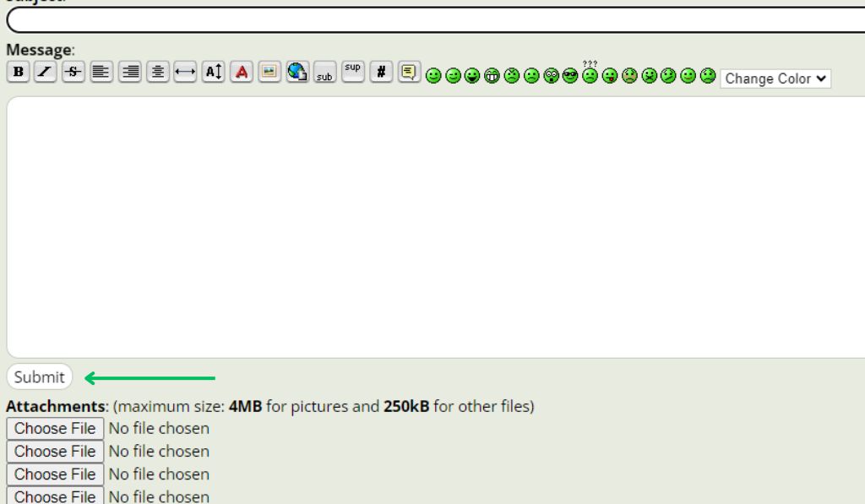Set font color with red A
The width and height of the screenshot is (865, 504).
point(242,72)
